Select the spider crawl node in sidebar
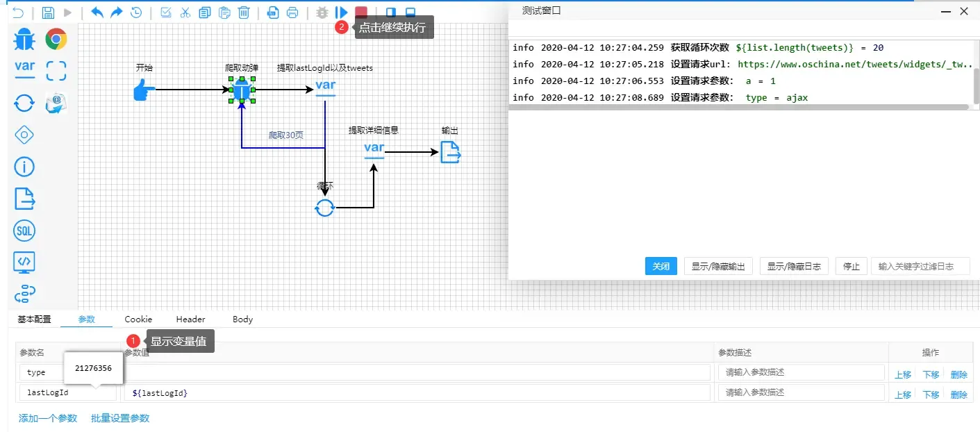 click(24, 40)
